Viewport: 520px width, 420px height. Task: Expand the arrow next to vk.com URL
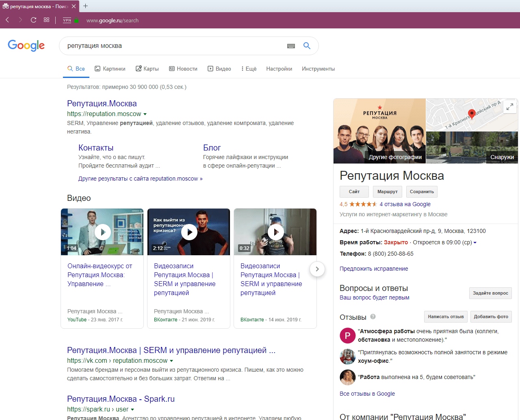[171, 361]
